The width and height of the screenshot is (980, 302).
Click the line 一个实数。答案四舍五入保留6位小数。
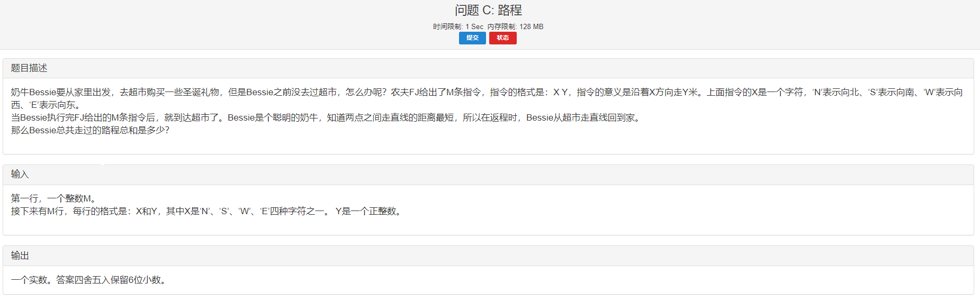(89, 280)
